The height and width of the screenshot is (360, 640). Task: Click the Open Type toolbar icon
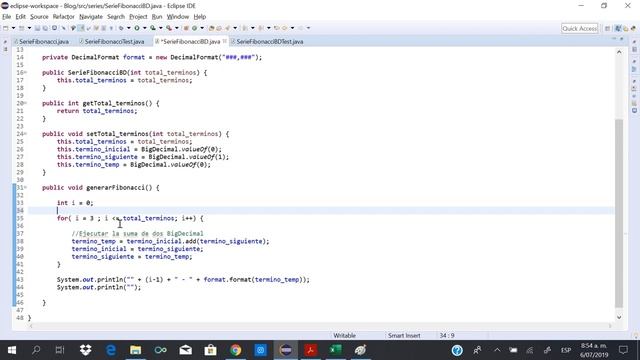(x=211, y=28)
